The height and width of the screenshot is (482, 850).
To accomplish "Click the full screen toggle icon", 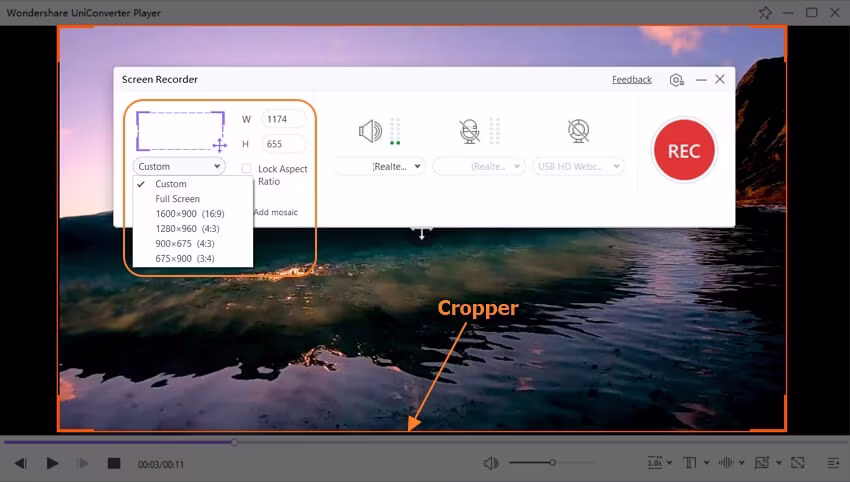I will [x=798, y=462].
